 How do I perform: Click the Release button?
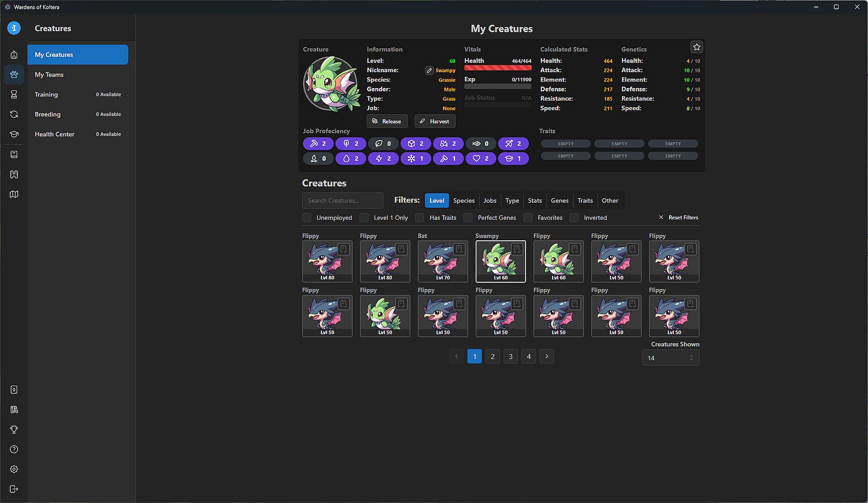[387, 121]
